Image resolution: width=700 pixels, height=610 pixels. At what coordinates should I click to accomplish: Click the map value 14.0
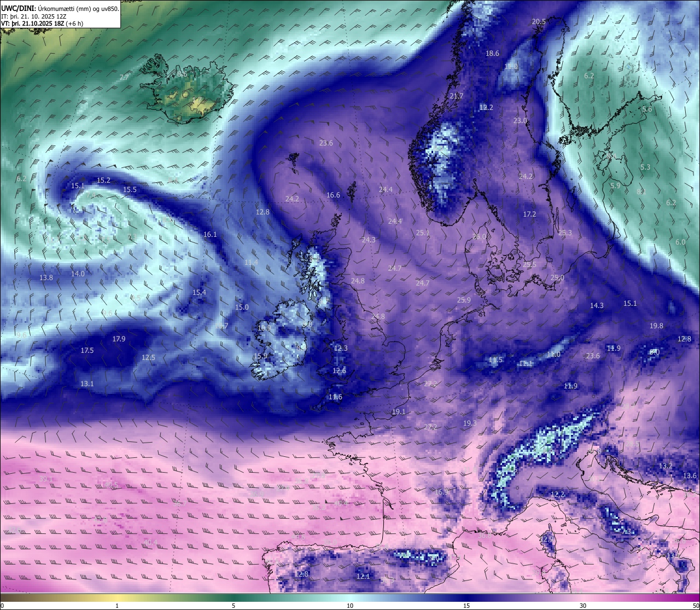(78, 274)
